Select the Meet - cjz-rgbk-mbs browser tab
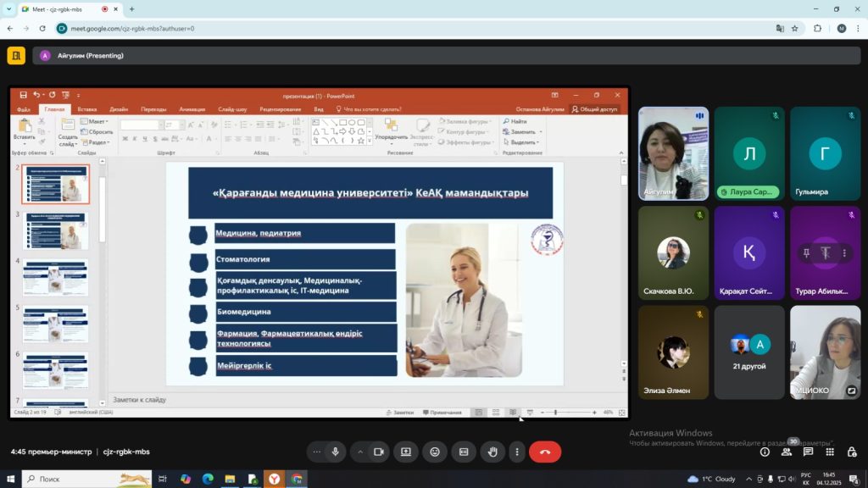 click(64, 9)
